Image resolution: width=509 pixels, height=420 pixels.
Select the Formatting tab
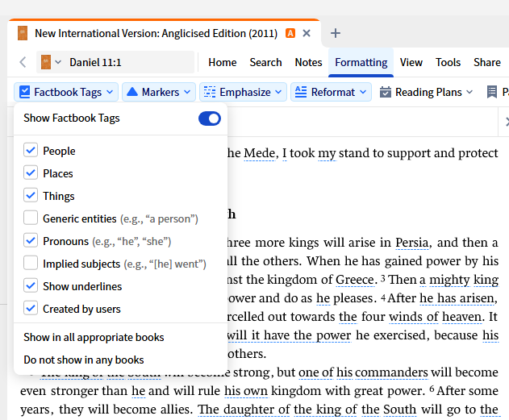pyautogui.click(x=361, y=62)
